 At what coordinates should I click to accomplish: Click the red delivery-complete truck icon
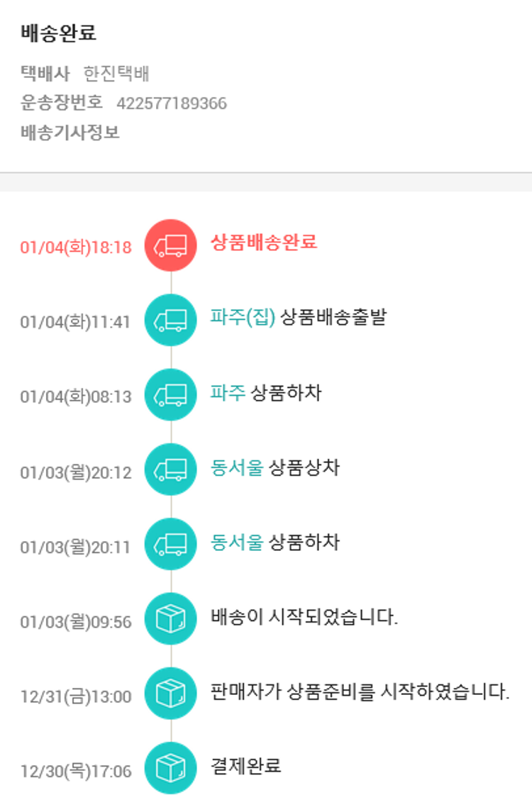click(x=170, y=245)
